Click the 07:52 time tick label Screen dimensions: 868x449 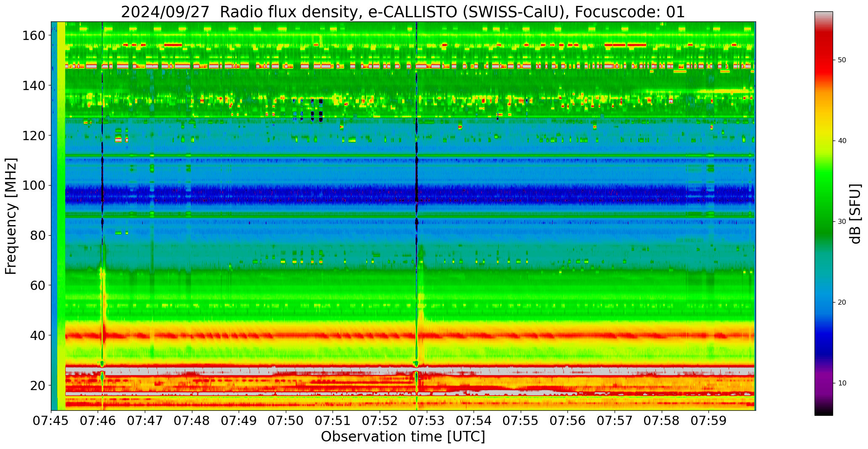click(x=380, y=420)
